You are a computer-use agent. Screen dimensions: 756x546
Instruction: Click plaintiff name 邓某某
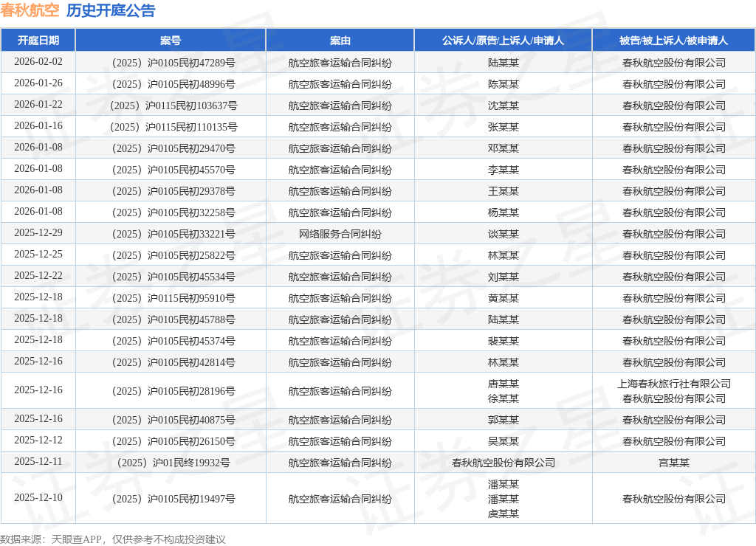click(503, 148)
